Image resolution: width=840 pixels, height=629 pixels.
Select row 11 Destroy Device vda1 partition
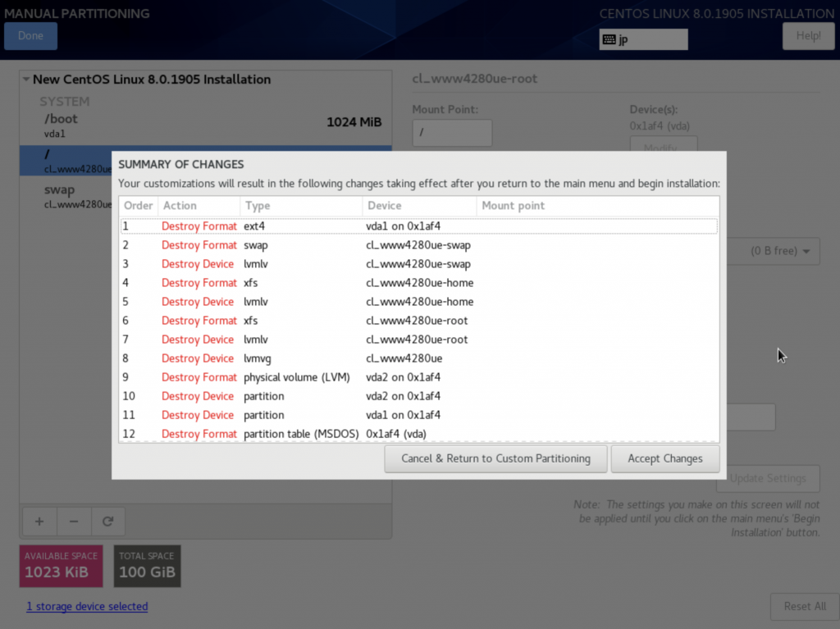(419, 415)
